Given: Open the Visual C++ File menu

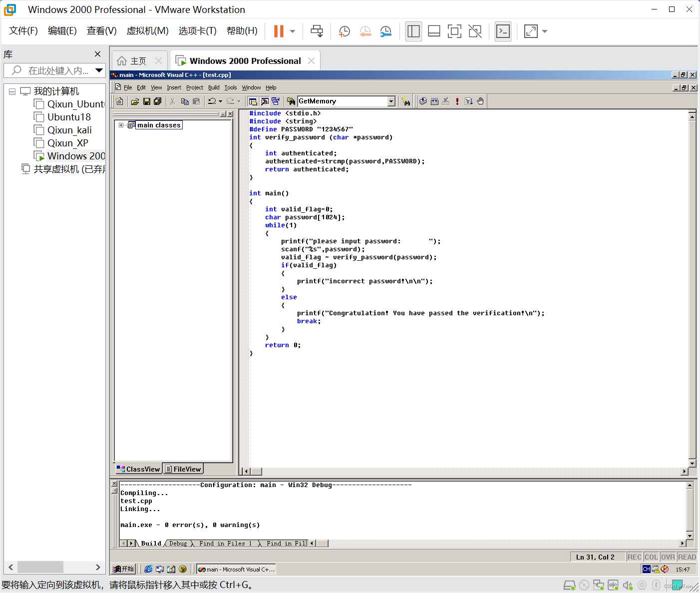Looking at the screenshot, I should coord(128,87).
